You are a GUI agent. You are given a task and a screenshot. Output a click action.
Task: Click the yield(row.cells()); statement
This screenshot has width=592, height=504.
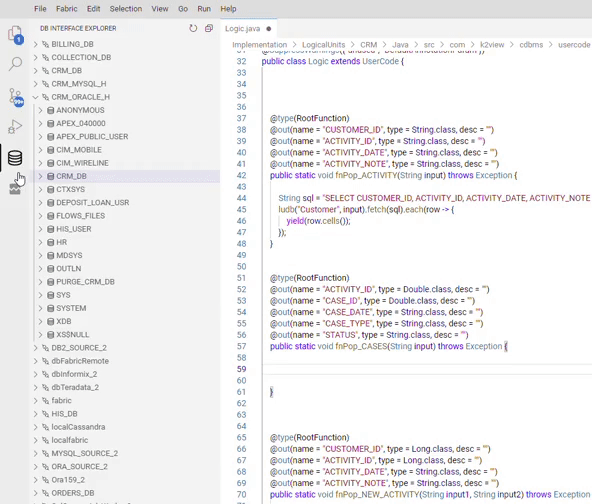(x=318, y=221)
